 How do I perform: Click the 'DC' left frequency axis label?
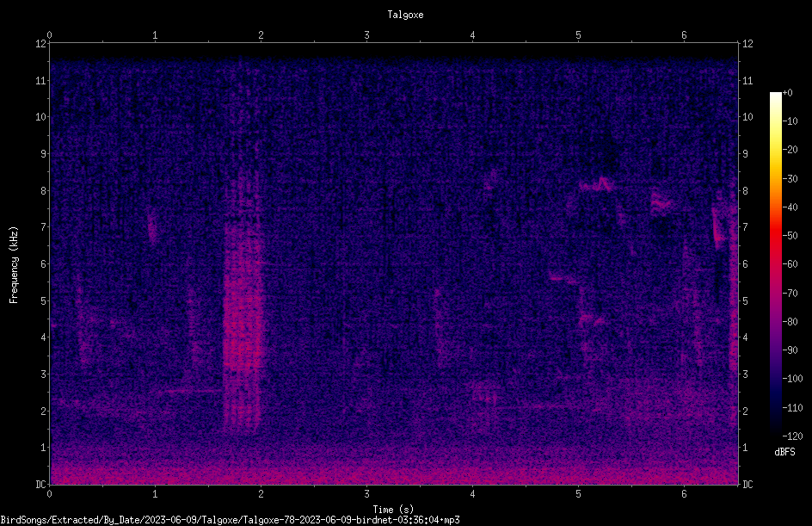pyautogui.click(x=40, y=484)
